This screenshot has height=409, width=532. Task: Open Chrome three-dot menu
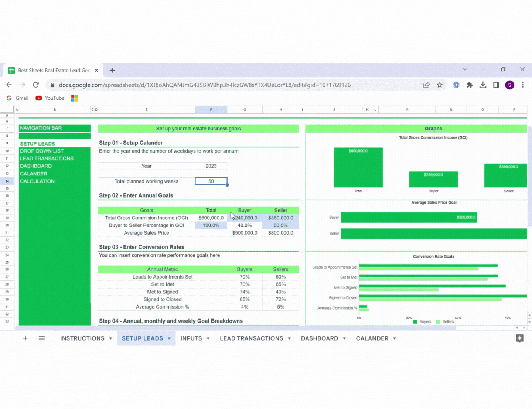[523, 85]
